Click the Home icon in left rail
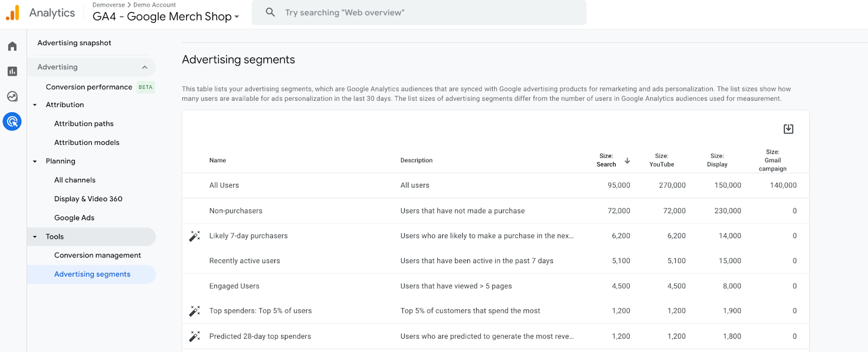 (x=12, y=46)
